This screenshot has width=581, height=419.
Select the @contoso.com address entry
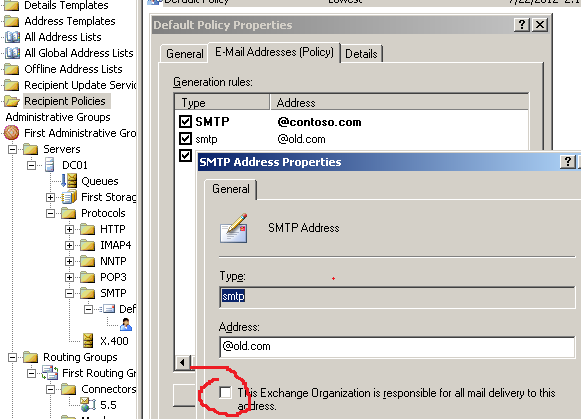319,122
